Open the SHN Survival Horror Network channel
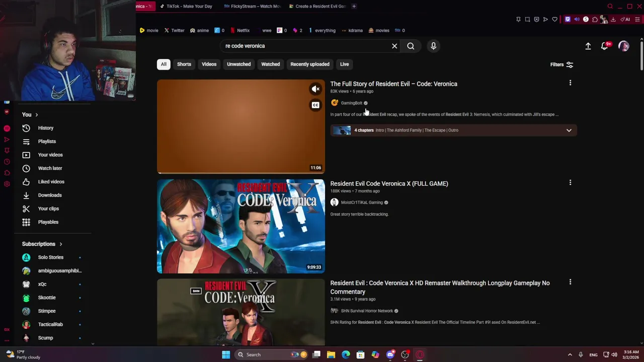The image size is (644, 362). tap(367, 311)
